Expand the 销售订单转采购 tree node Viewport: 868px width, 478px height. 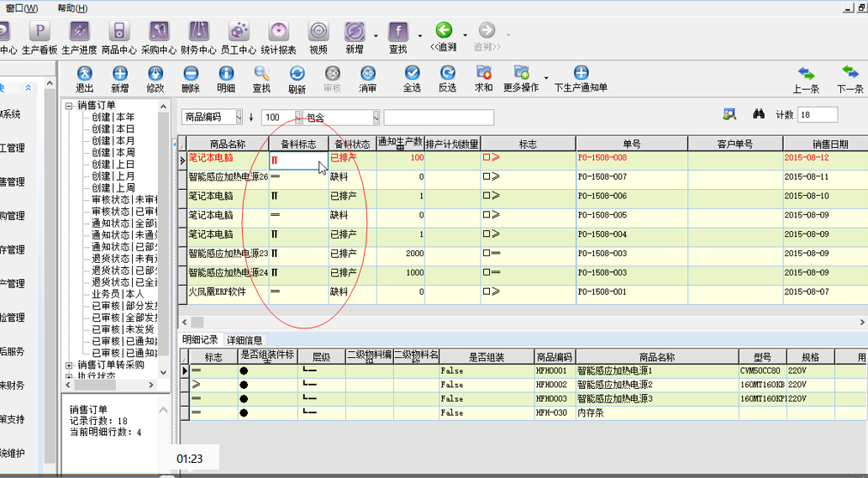pyautogui.click(x=69, y=365)
